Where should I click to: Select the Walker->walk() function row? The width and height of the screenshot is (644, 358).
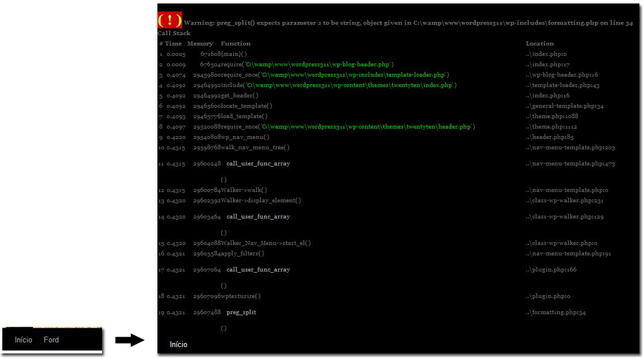pyautogui.click(x=244, y=190)
